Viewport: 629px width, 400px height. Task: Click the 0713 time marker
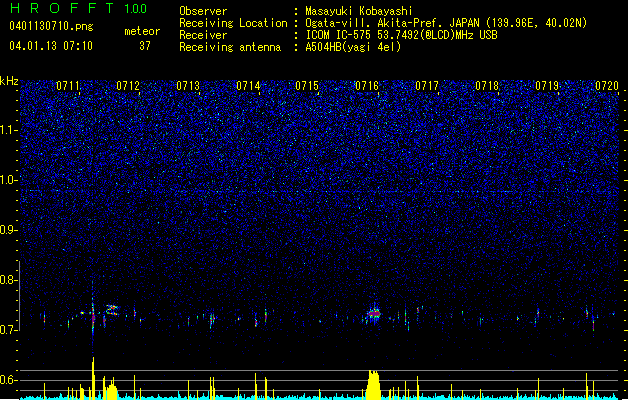point(188,86)
